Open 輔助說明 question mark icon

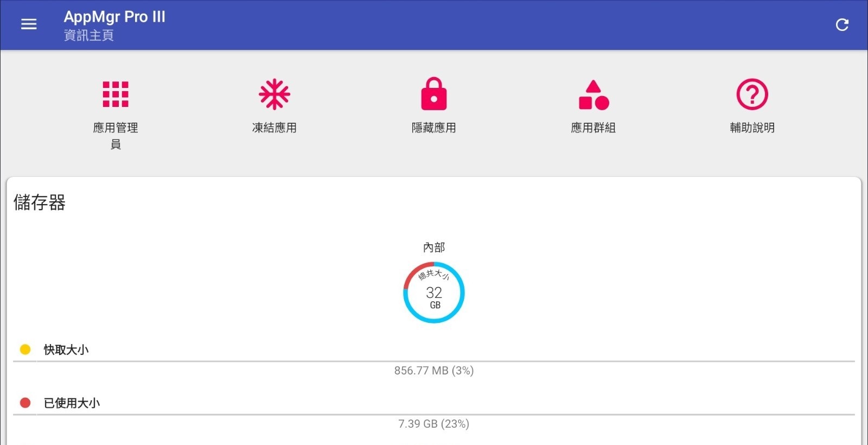pyautogui.click(x=752, y=94)
